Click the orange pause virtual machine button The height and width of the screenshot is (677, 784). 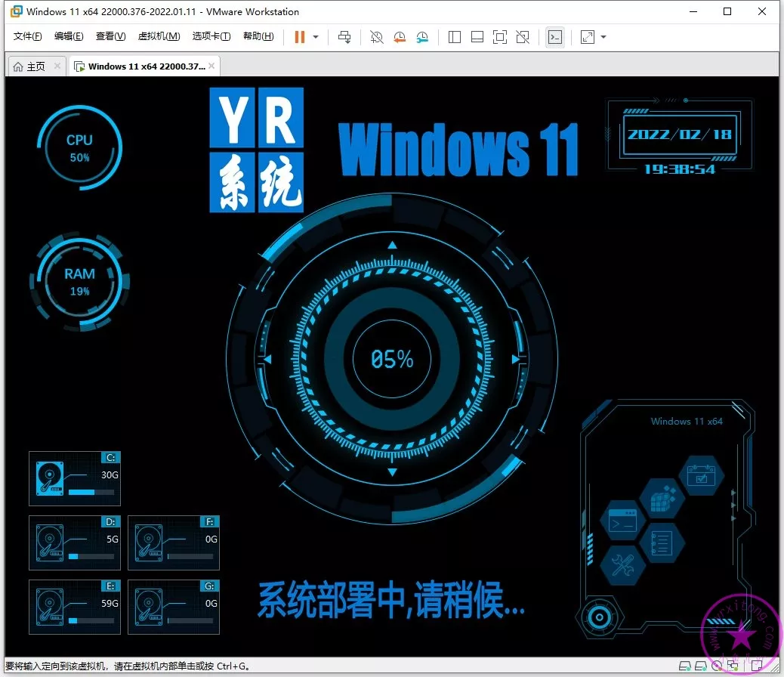coord(300,37)
